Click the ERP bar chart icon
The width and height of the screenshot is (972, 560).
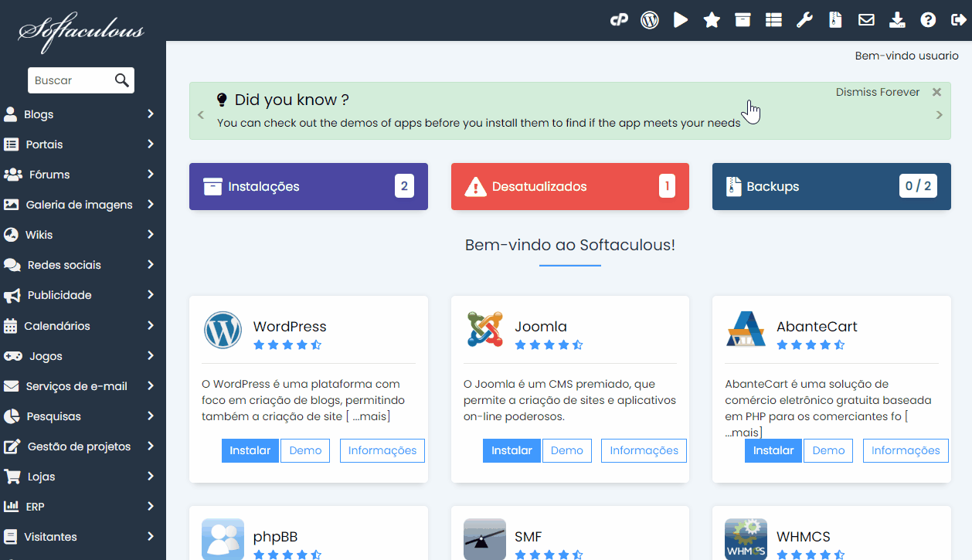click(x=11, y=507)
